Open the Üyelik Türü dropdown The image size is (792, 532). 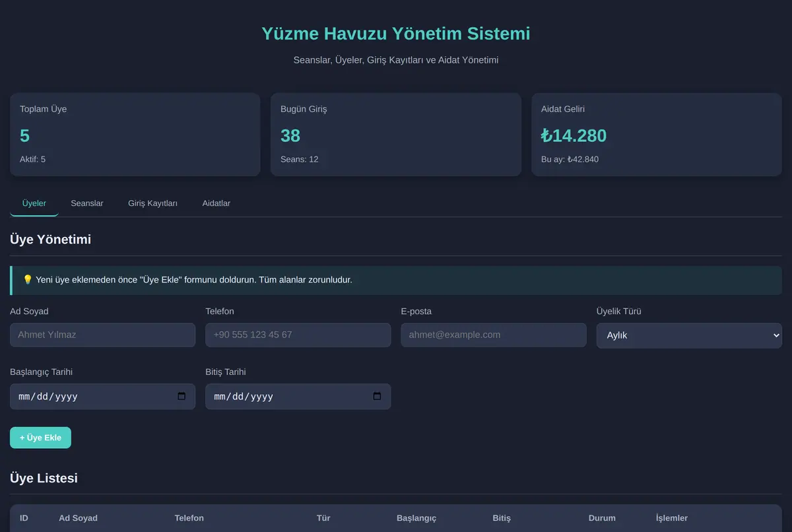tap(689, 335)
